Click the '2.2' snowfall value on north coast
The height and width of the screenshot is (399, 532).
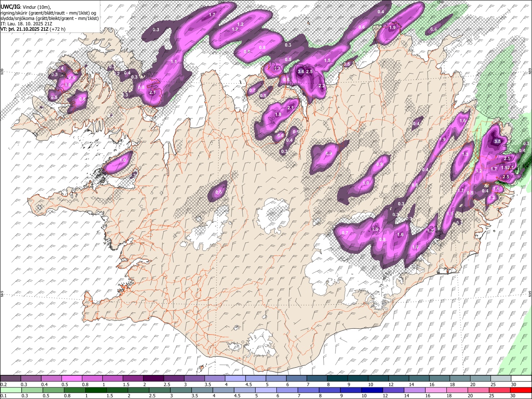point(321,86)
